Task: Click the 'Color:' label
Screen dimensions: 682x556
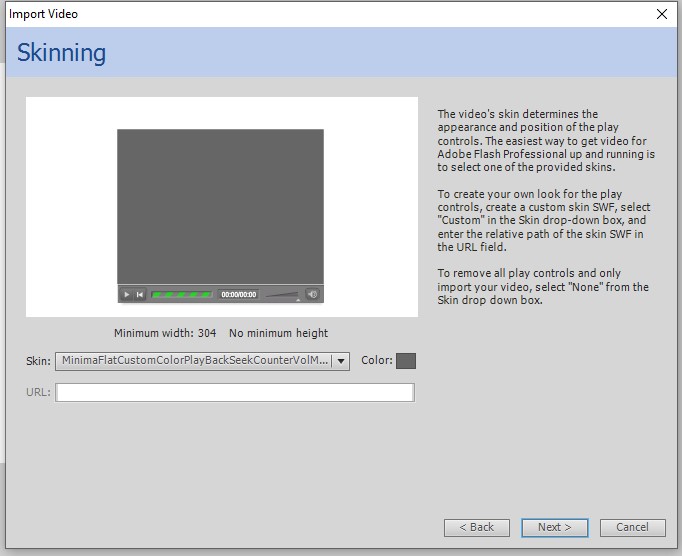Action: (377, 360)
